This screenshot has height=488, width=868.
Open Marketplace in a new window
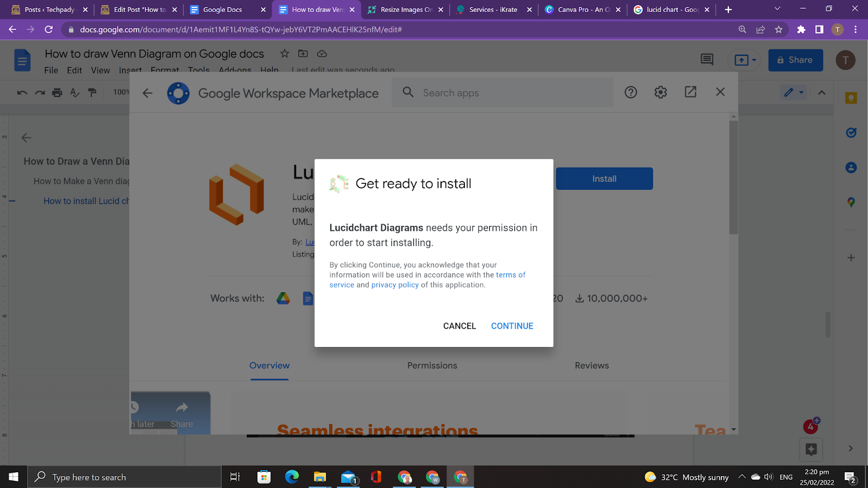pos(691,92)
